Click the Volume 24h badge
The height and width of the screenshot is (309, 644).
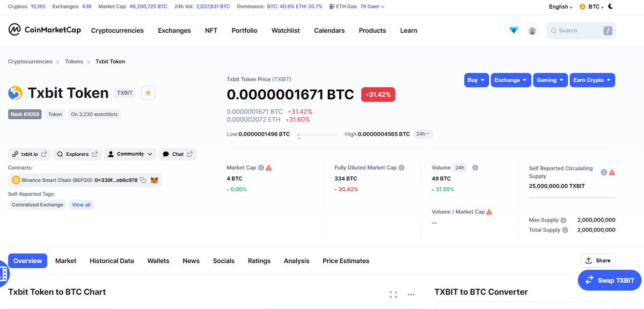459,168
